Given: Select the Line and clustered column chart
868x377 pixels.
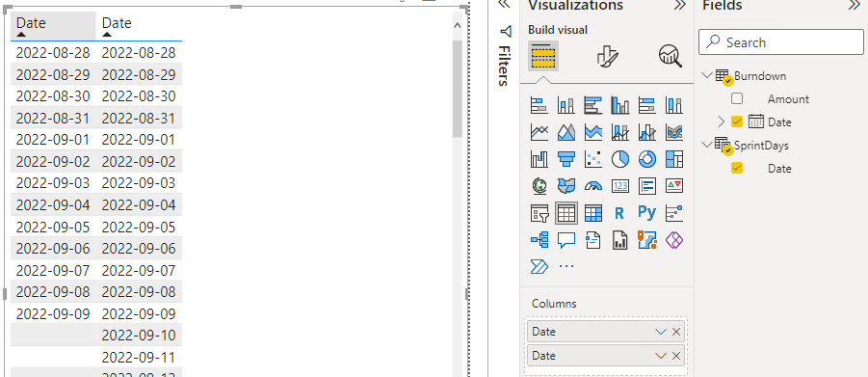Looking at the screenshot, I should [647, 131].
